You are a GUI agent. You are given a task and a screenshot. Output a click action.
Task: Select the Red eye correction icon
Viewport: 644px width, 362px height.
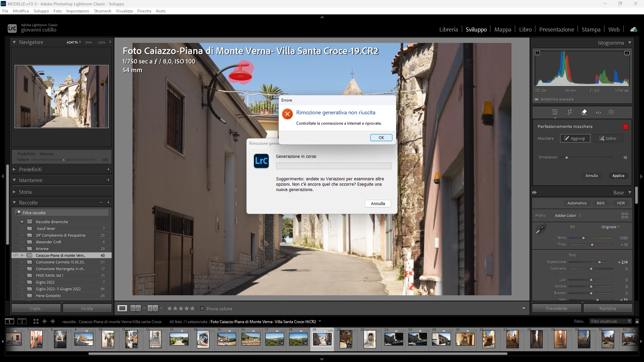click(598, 112)
